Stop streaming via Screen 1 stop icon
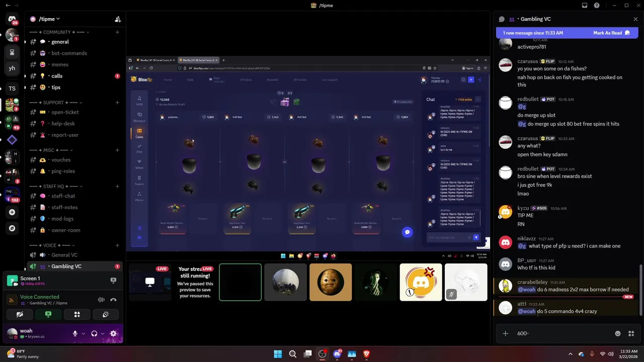Viewport: 644px width, 362px height. click(113, 280)
